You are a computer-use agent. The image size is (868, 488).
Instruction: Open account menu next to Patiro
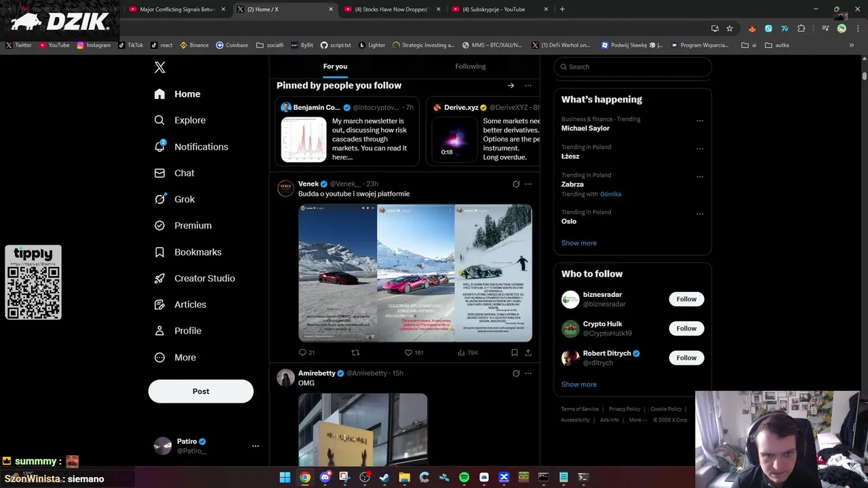(x=256, y=446)
